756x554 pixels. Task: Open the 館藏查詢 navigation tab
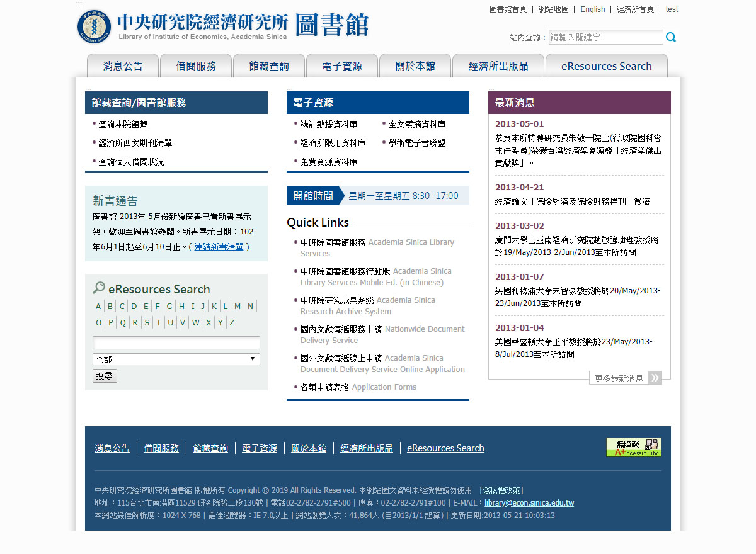click(269, 66)
